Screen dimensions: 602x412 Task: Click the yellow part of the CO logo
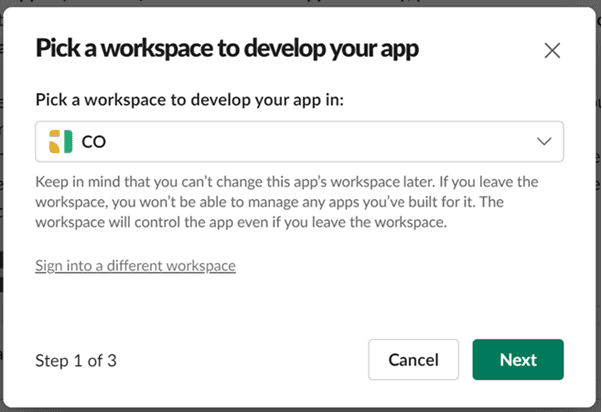[x=55, y=142]
